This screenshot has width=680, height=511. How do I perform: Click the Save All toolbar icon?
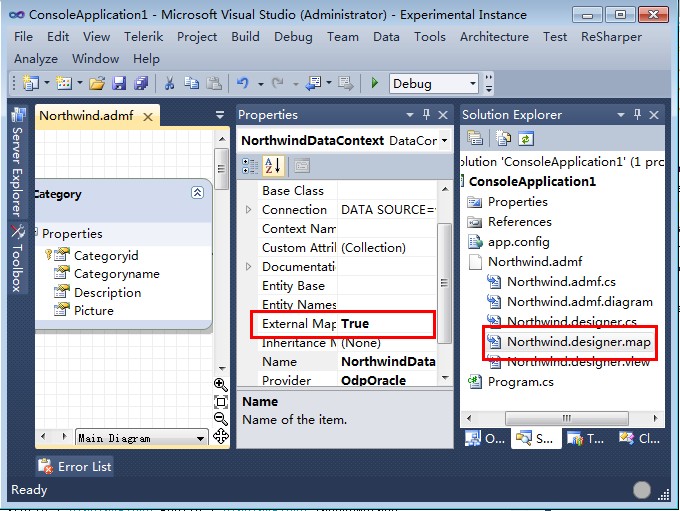tap(141, 83)
